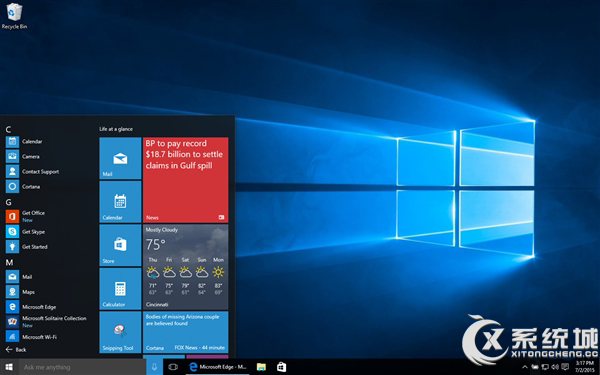
Task: Open the News tile about BP
Action: tap(186, 180)
